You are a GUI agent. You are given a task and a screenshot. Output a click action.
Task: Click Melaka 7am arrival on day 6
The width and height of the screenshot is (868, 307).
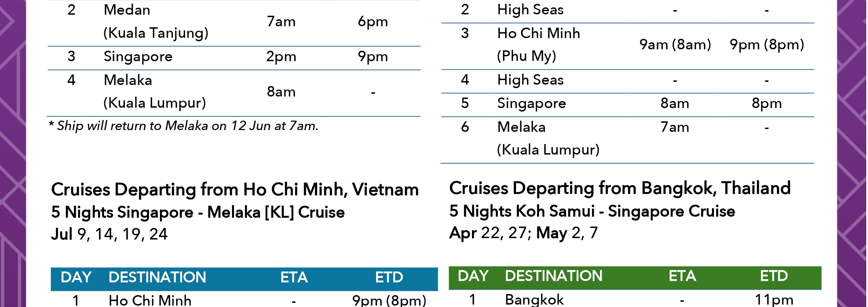click(675, 127)
